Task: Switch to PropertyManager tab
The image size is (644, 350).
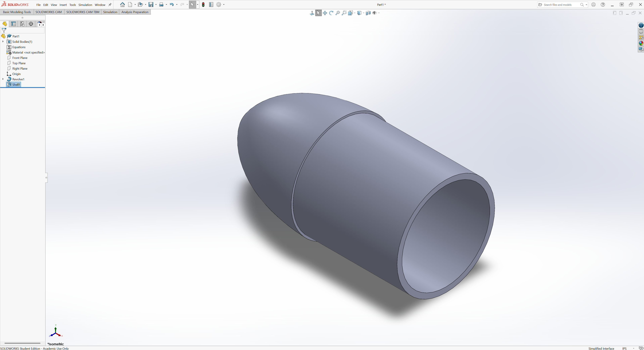Action: click(13, 24)
